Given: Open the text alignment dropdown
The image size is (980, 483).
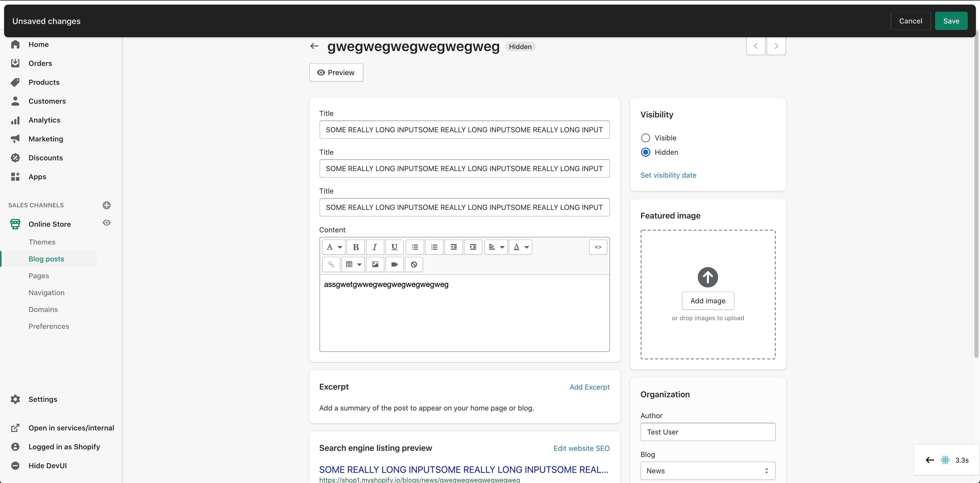Looking at the screenshot, I should click(496, 247).
